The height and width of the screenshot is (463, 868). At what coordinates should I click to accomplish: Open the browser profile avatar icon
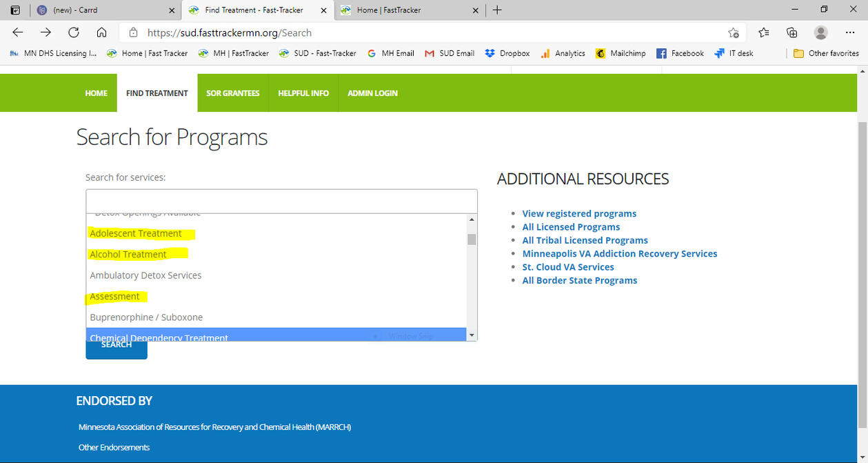[x=820, y=32]
